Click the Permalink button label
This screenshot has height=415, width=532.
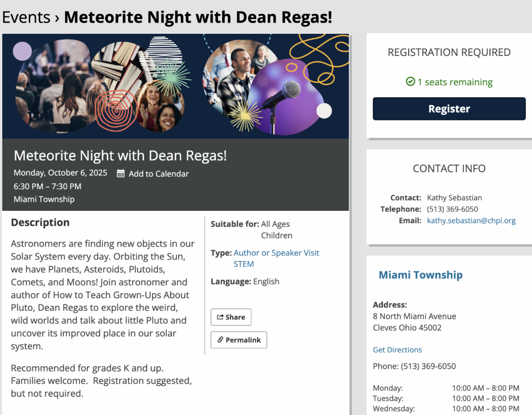pyautogui.click(x=243, y=340)
